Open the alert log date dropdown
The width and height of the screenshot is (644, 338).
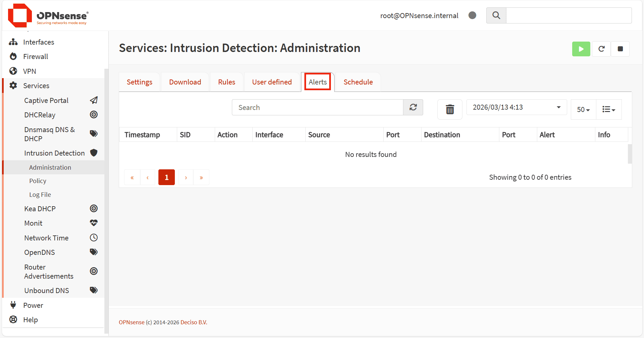(516, 107)
